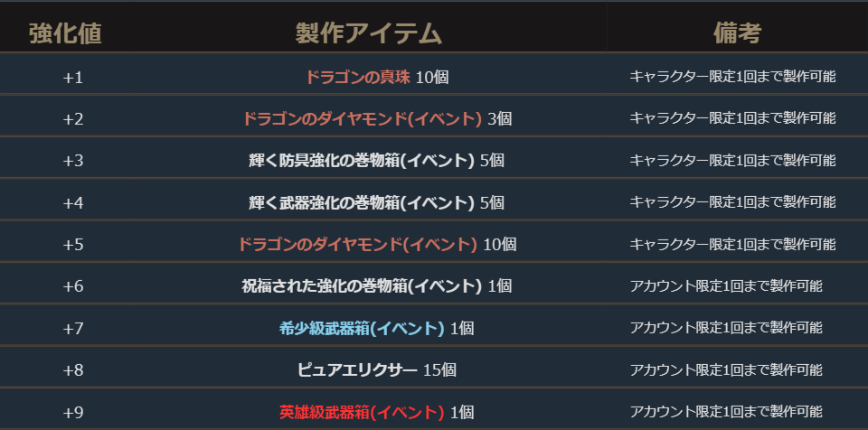The width and height of the screenshot is (868, 430).
Task: Click the red 英雄級武器箱(イベント) link
Action: [362, 412]
